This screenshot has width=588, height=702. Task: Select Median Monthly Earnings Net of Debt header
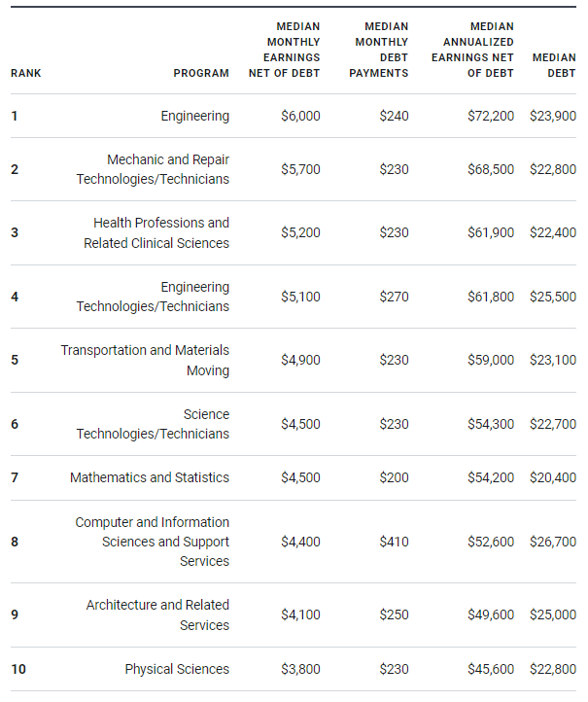pyautogui.click(x=285, y=50)
